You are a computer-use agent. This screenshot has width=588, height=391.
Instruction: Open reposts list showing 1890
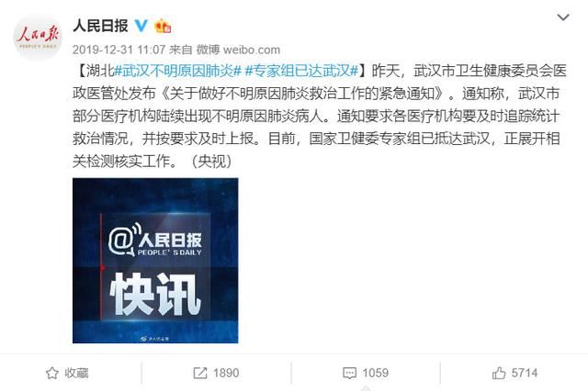point(216,373)
